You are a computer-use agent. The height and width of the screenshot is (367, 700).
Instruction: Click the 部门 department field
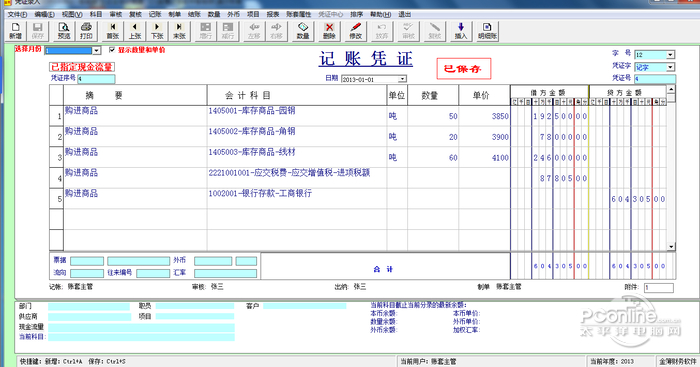(89, 306)
